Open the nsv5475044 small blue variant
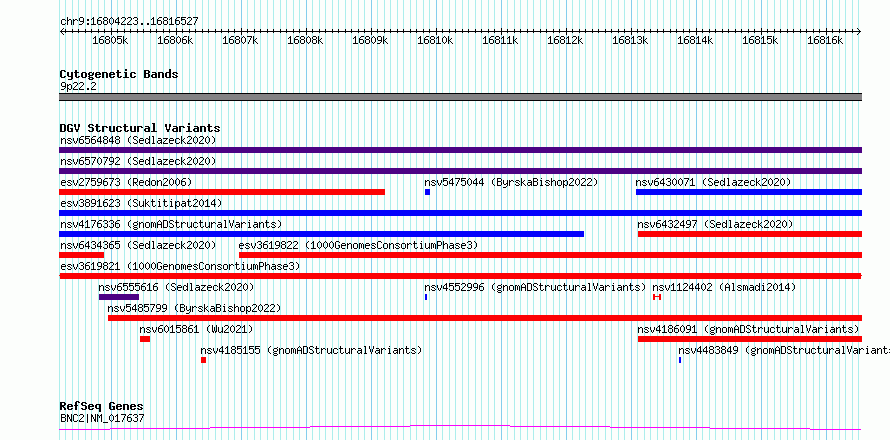 [427, 192]
